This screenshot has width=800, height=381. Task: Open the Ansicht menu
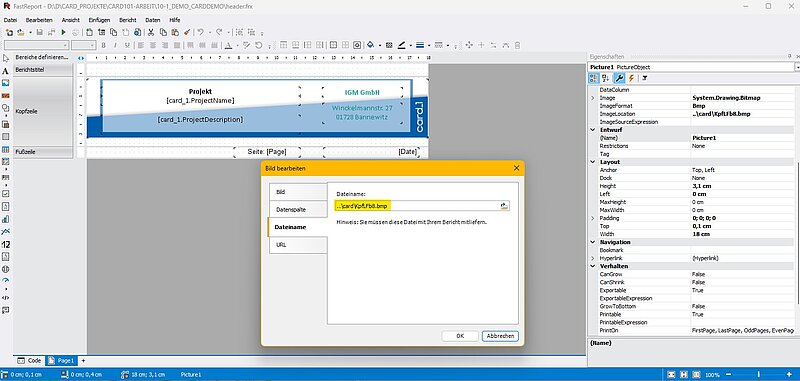70,20
